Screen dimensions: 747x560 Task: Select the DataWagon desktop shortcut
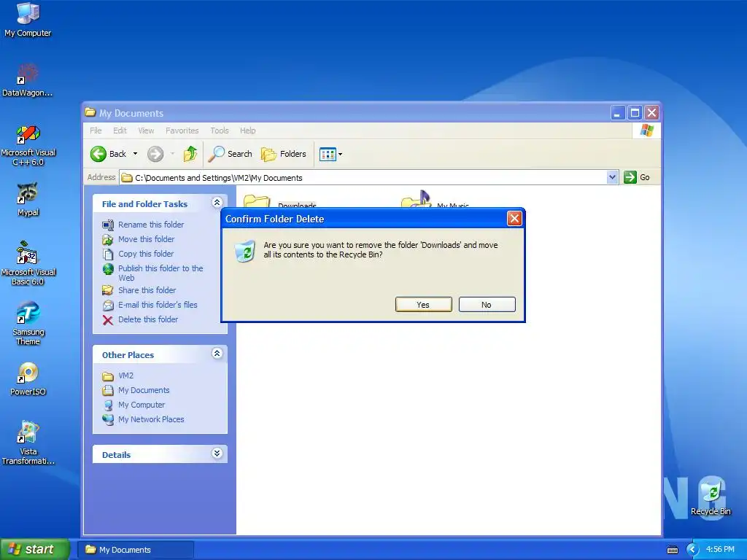tap(28, 79)
